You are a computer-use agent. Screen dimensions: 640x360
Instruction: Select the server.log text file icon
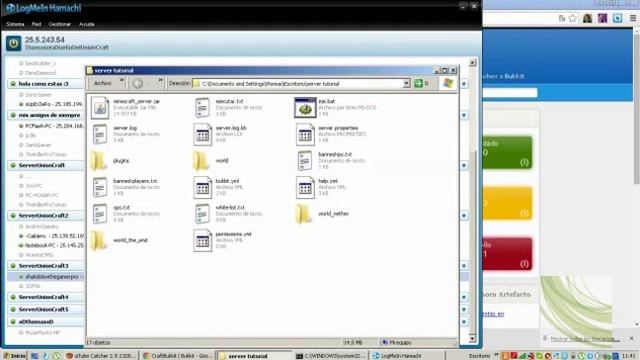point(100,134)
